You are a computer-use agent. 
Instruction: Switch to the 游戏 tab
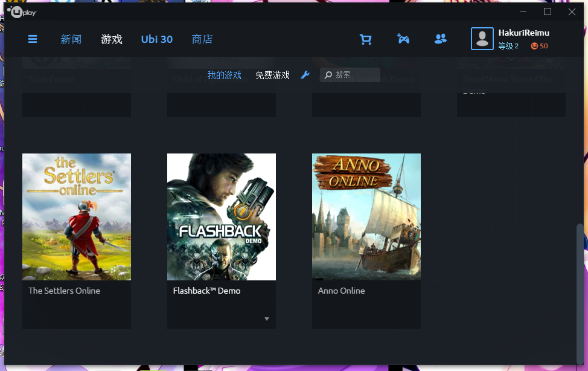(x=111, y=39)
